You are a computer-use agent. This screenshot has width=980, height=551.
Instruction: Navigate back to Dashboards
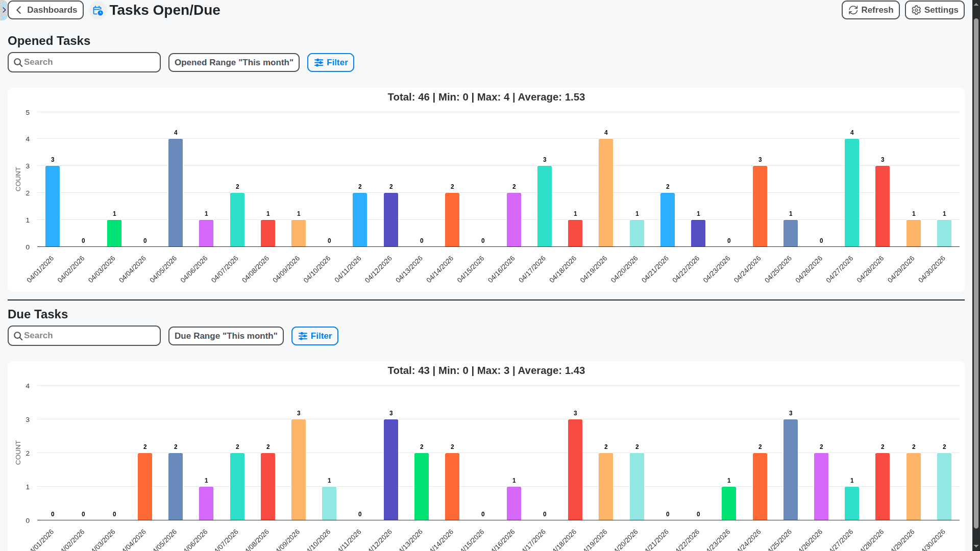(x=45, y=10)
